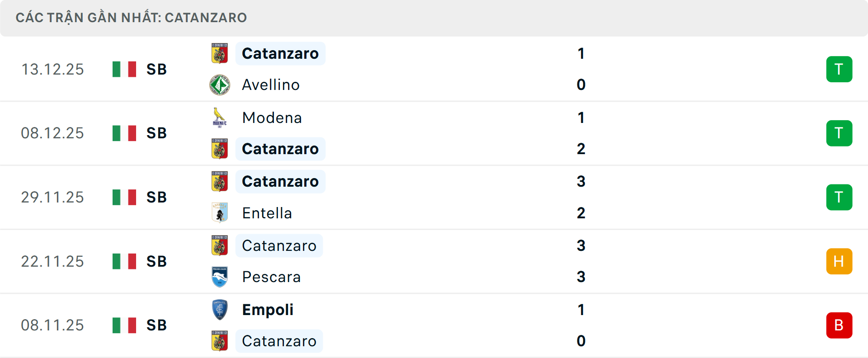Click orange H draw badge

pos(839,261)
